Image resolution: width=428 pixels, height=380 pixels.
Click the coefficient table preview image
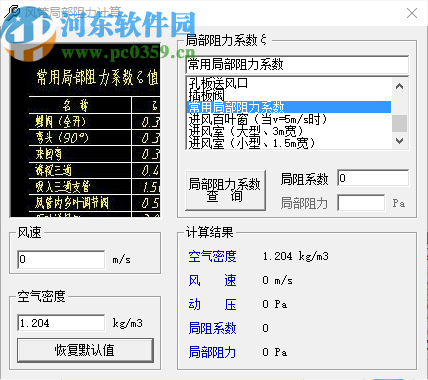(85, 130)
